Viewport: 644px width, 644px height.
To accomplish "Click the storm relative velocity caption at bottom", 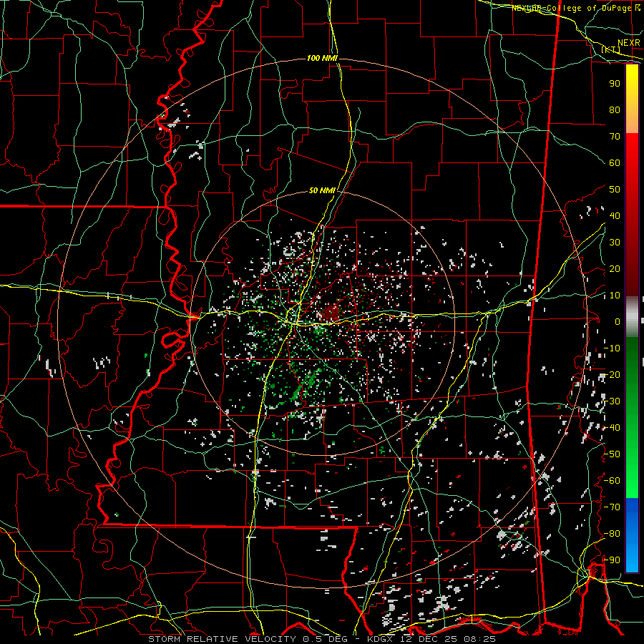I will click(x=322, y=639).
